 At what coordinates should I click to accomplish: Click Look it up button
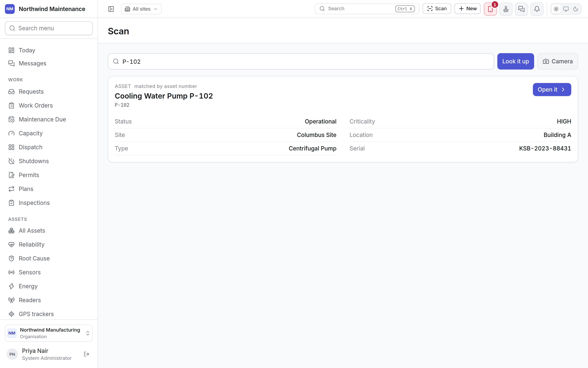[x=516, y=61]
